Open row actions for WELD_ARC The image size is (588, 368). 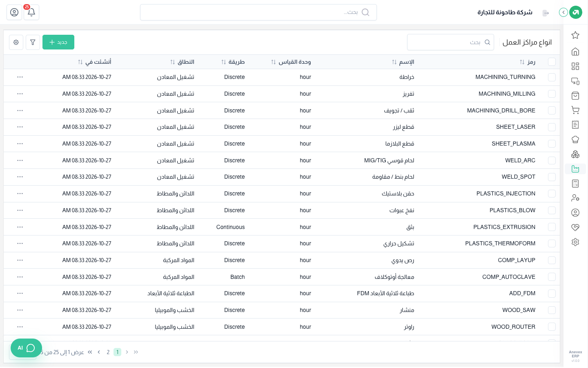coord(20,160)
